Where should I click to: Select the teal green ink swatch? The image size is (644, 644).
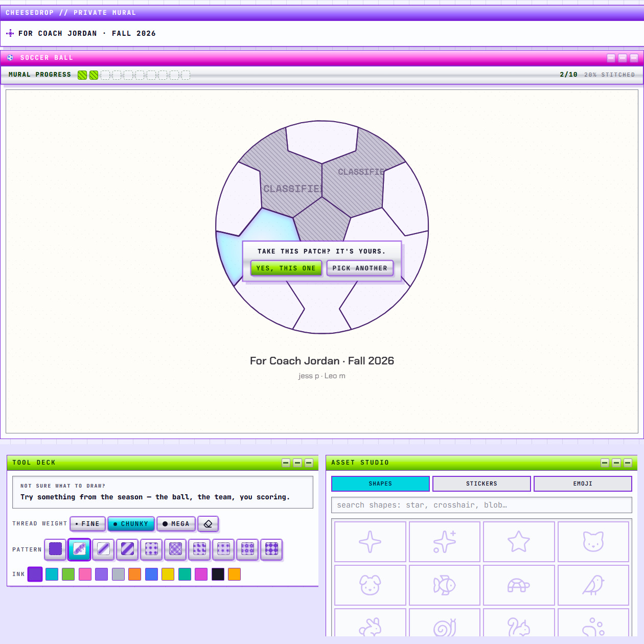[185, 574]
